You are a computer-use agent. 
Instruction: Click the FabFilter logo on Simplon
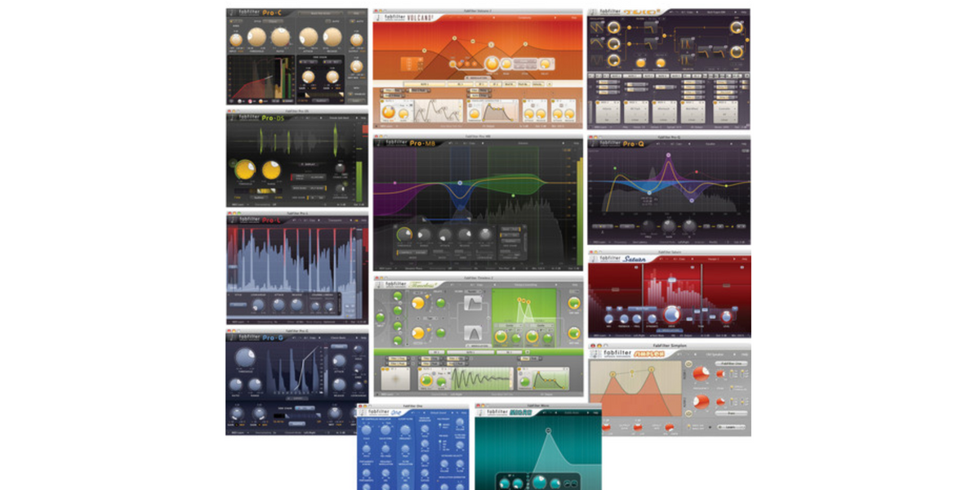(595, 354)
